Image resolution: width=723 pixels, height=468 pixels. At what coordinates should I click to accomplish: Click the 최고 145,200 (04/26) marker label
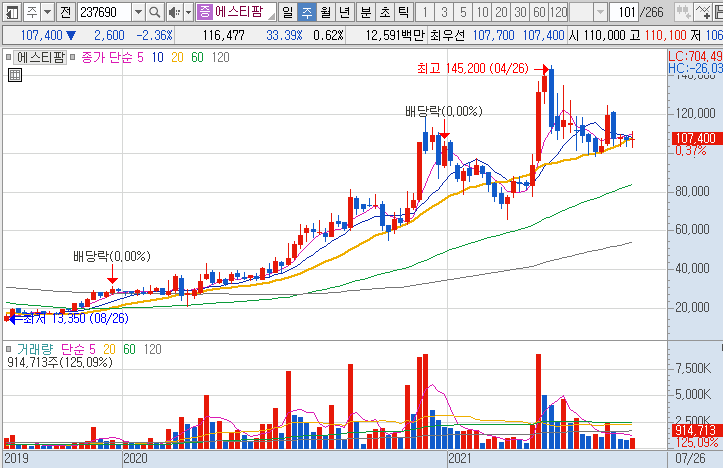[x=473, y=69]
